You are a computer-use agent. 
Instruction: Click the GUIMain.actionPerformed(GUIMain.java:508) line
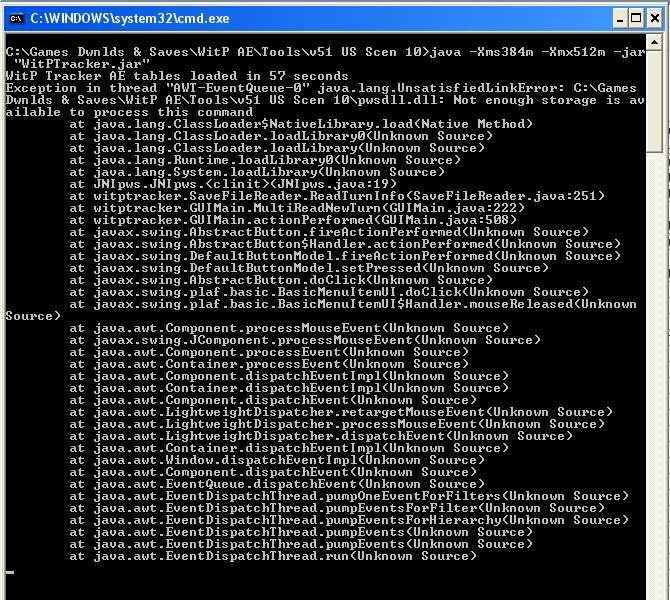(293, 220)
